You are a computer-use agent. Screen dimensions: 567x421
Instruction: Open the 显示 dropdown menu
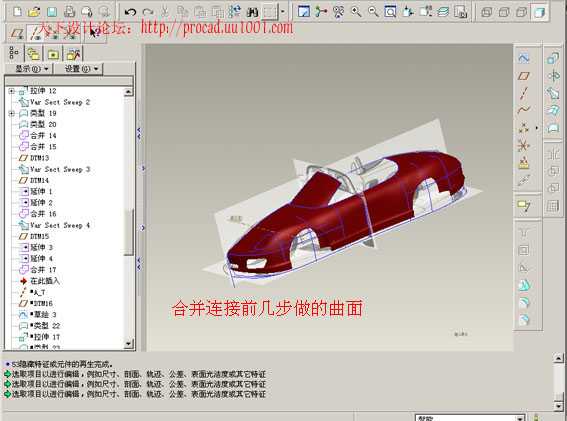coord(31,69)
